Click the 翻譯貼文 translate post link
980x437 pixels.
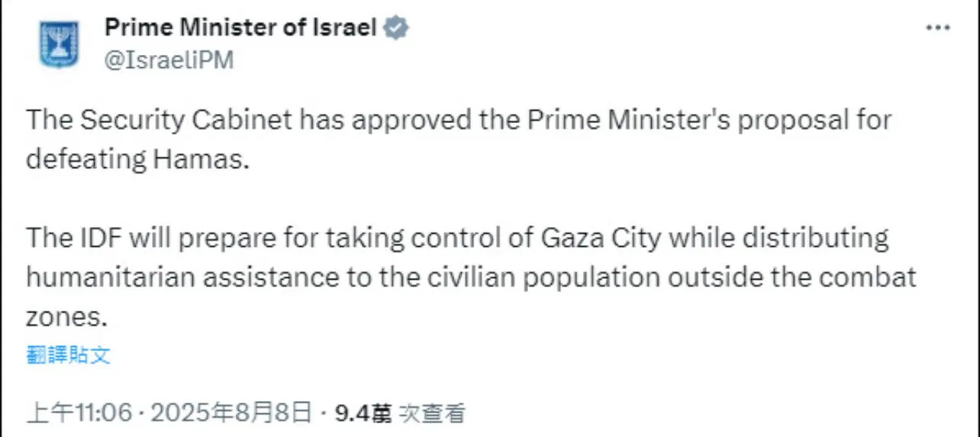[x=69, y=354]
